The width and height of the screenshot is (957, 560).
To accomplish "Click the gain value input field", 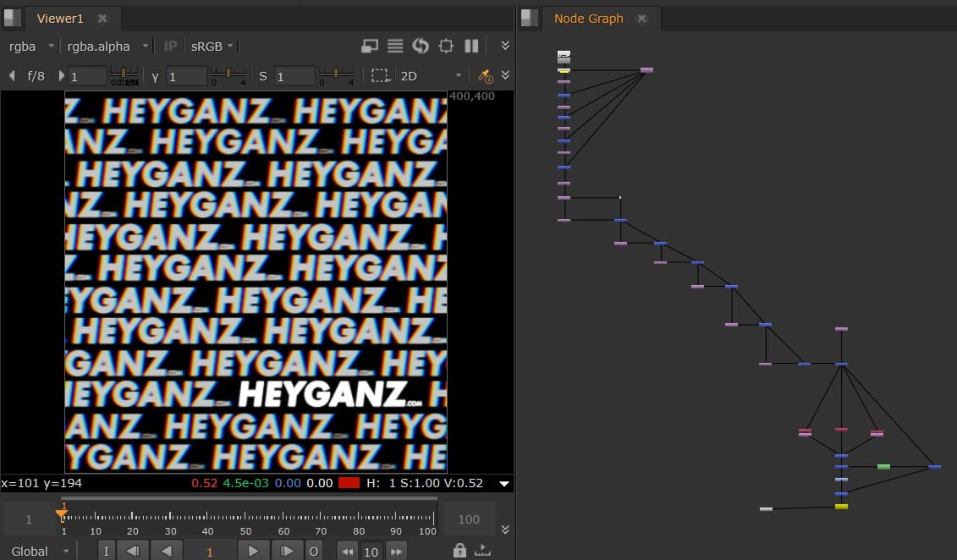I will click(x=86, y=76).
